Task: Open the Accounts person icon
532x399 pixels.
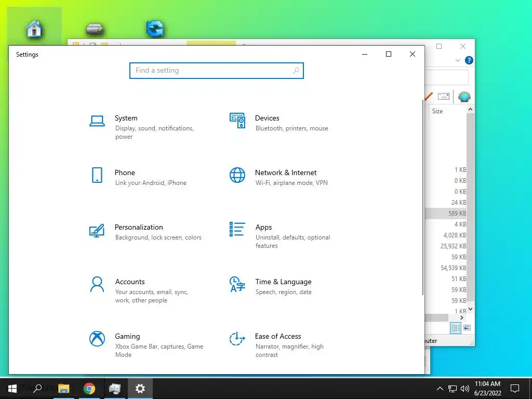Action: click(97, 284)
